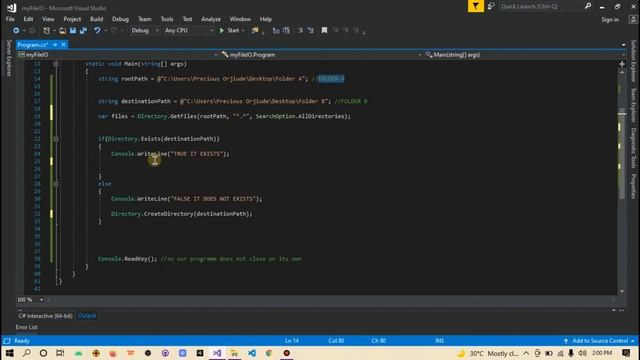
Task: Click the INS status bar indicator
Action: (x=440, y=341)
